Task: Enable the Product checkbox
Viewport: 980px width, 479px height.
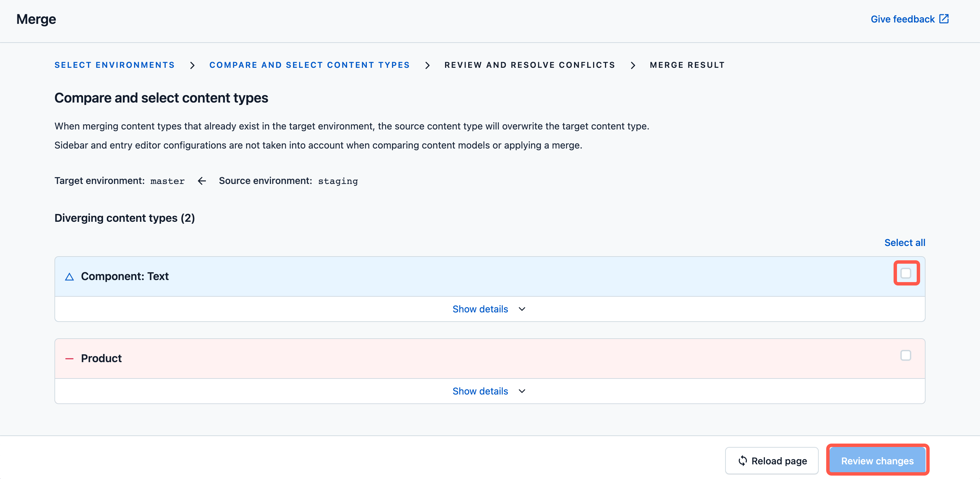Action: 906,355
